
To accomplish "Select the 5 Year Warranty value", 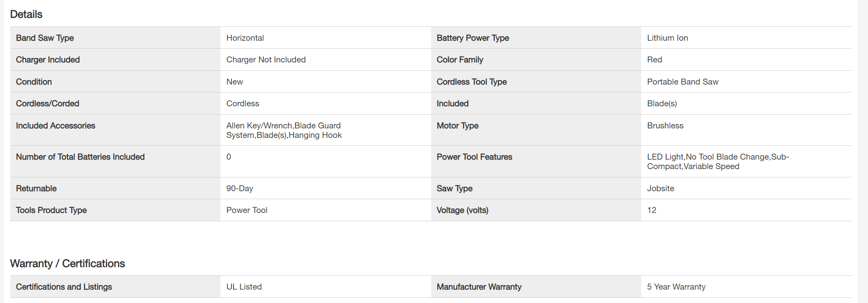I will tap(676, 287).
